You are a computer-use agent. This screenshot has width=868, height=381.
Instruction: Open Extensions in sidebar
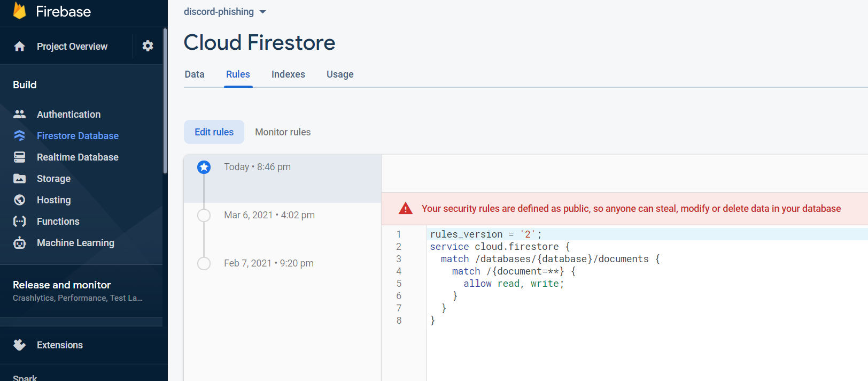tap(60, 345)
